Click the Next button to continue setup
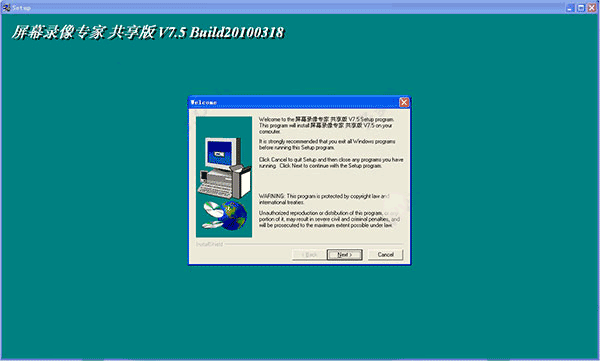This screenshot has width=600, height=361. click(344, 255)
